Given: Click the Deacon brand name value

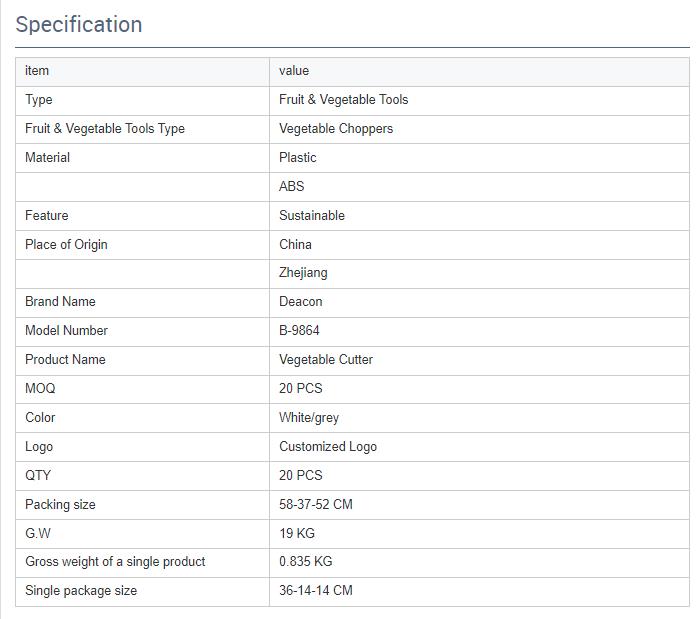Looking at the screenshot, I should tap(300, 302).
